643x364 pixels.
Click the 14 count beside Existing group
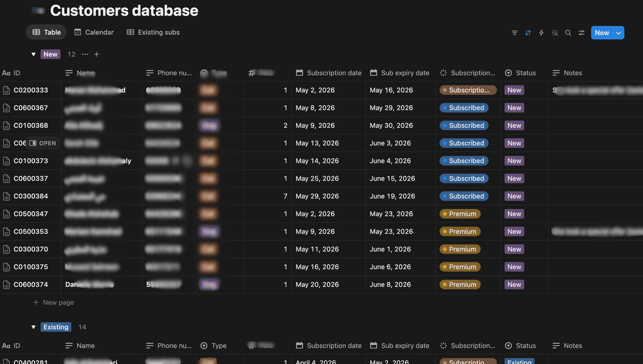point(82,327)
